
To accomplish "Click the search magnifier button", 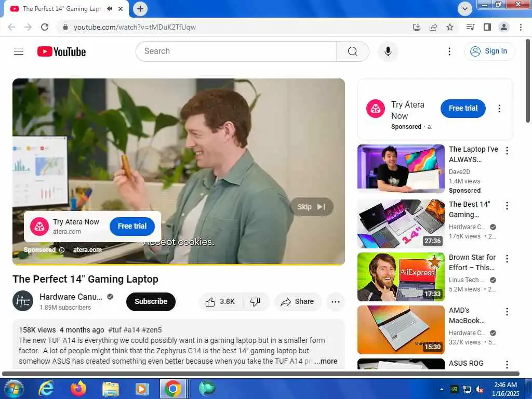I will [353, 51].
